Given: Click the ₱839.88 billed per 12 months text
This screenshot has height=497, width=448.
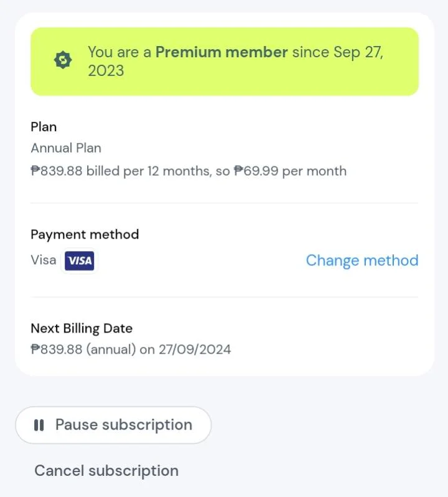Looking at the screenshot, I should [121, 171].
